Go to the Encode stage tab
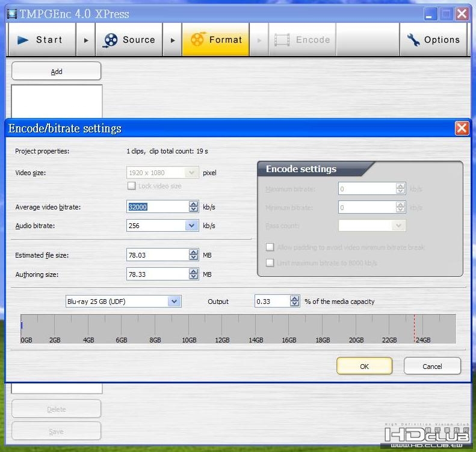 pyautogui.click(x=302, y=40)
